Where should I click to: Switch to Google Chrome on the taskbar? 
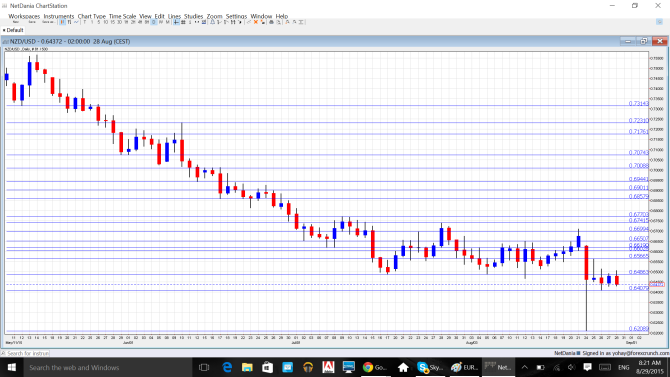click(375, 368)
